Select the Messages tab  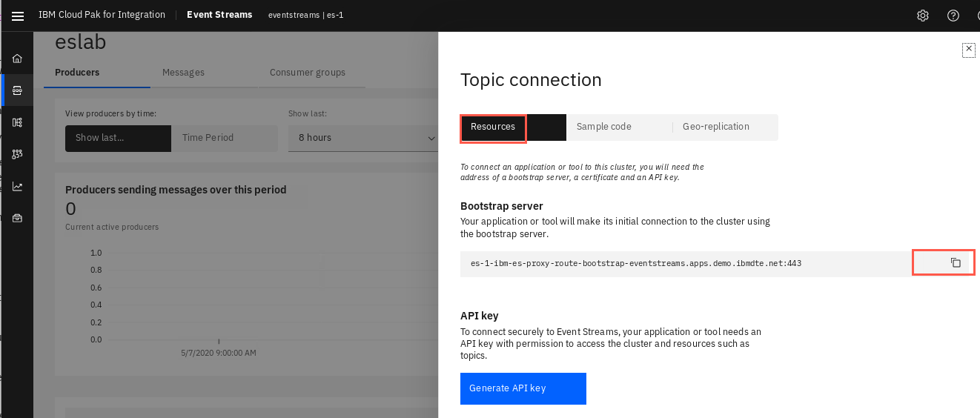204,73
